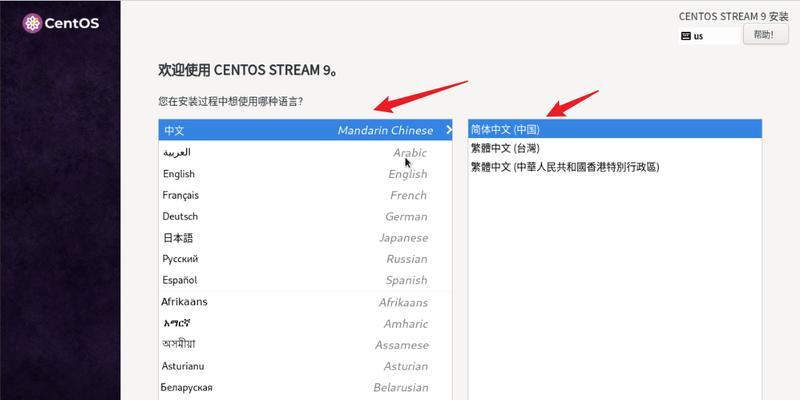Pick Español Spanish language

click(305, 280)
